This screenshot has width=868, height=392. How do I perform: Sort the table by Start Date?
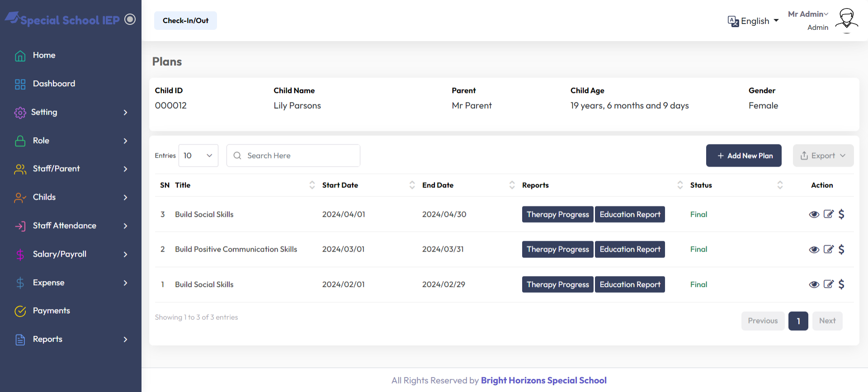412,185
